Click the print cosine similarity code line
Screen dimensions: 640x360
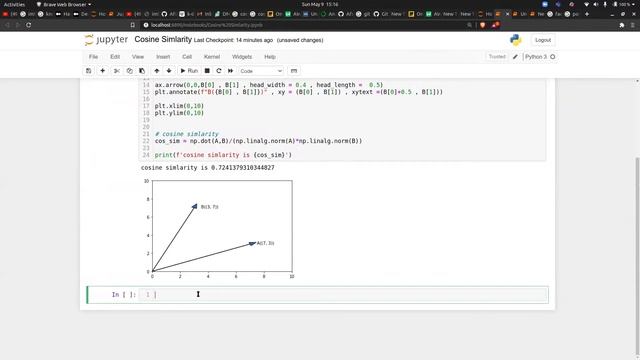(x=223, y=155)
